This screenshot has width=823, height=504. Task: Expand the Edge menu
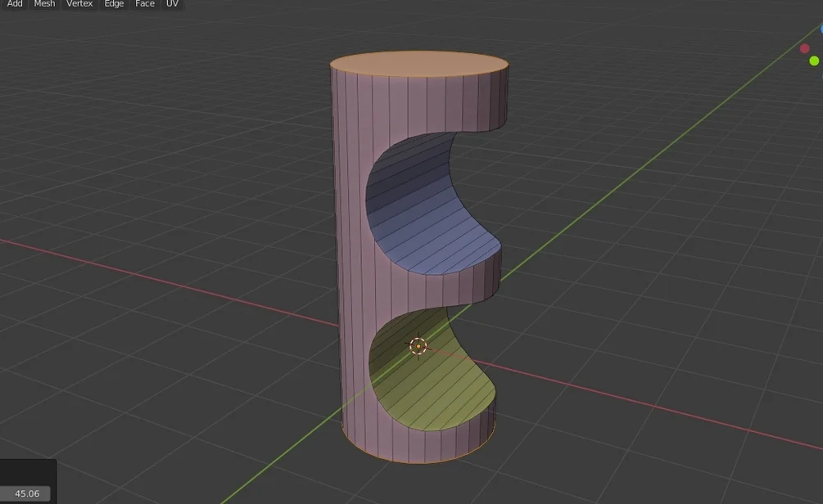pos(114,4)
